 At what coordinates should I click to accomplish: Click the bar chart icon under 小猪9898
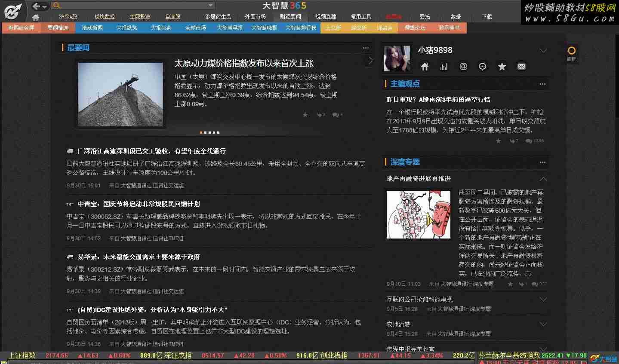444,67
